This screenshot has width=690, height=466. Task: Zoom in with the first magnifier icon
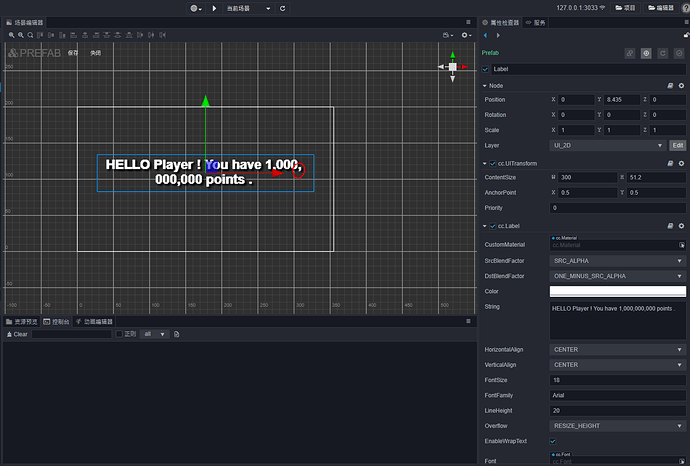(x=11, y=35)
